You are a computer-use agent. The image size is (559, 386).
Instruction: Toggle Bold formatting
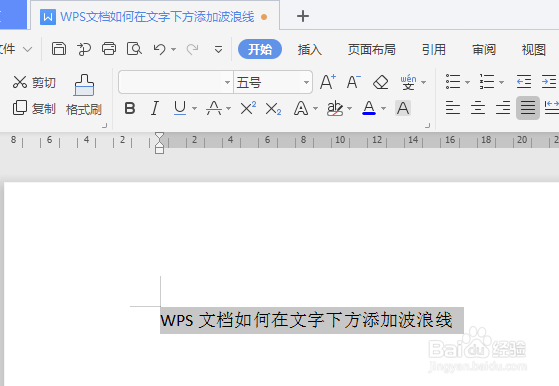click(130, 108)
